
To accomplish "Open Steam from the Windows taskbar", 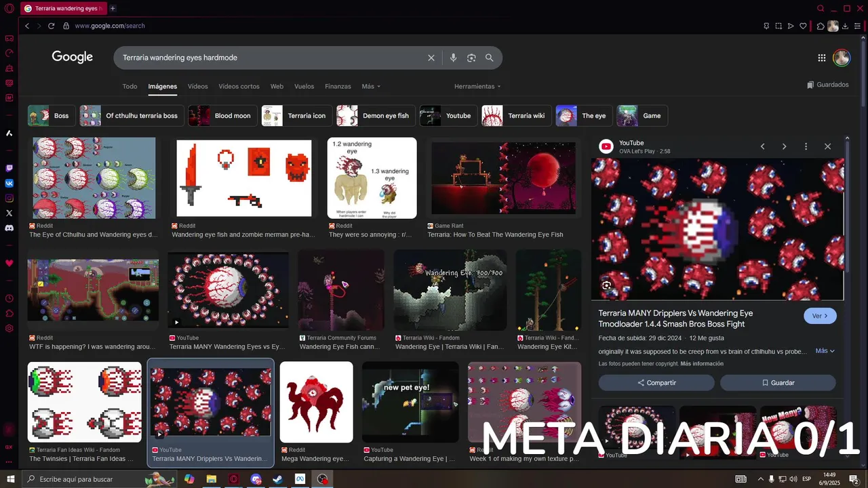I will point(277,479).
